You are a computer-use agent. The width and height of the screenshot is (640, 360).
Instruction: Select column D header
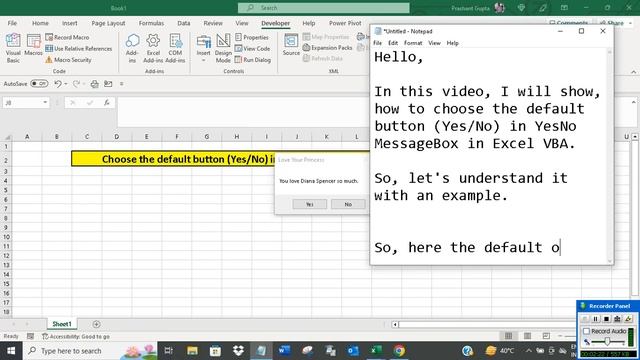(116, 137)
